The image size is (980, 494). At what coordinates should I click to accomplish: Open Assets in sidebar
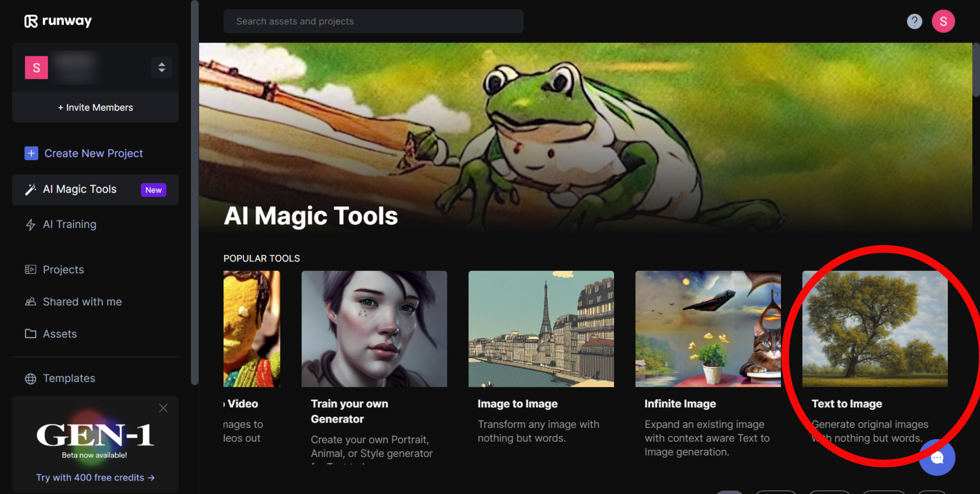tap(60, 334)
